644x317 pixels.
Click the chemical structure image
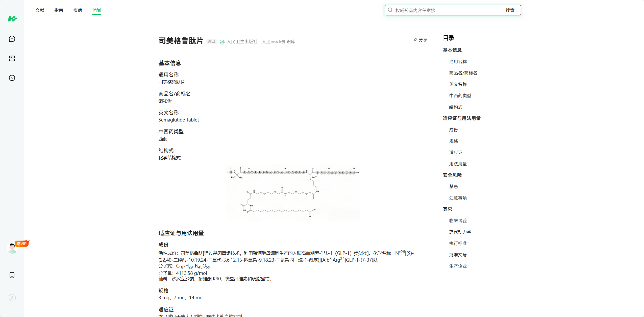[x=293, y=192]
